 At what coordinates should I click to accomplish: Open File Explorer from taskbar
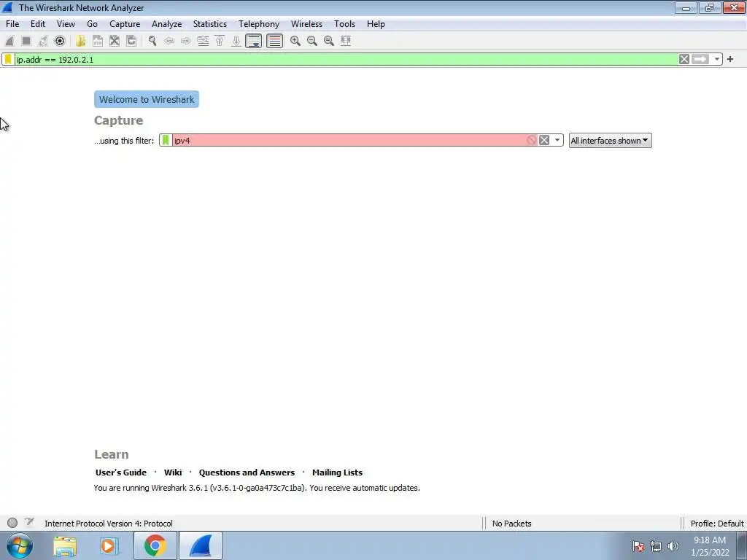point(65,545)
